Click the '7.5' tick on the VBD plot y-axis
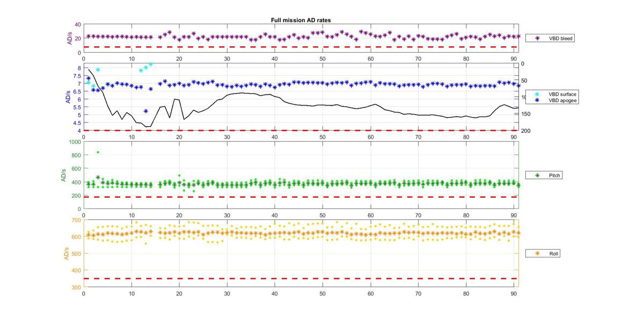644x323 pixels. (x=77, y=76)
